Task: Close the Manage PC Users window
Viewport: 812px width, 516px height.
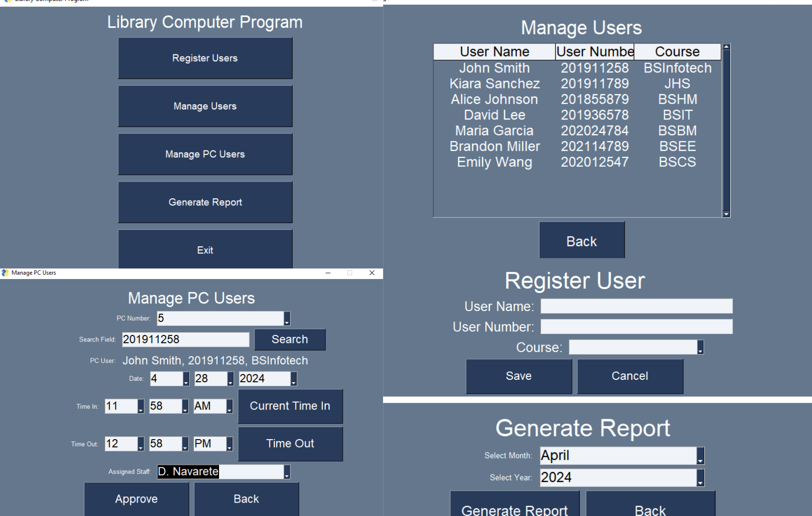Action: click(x=372, y=273)
